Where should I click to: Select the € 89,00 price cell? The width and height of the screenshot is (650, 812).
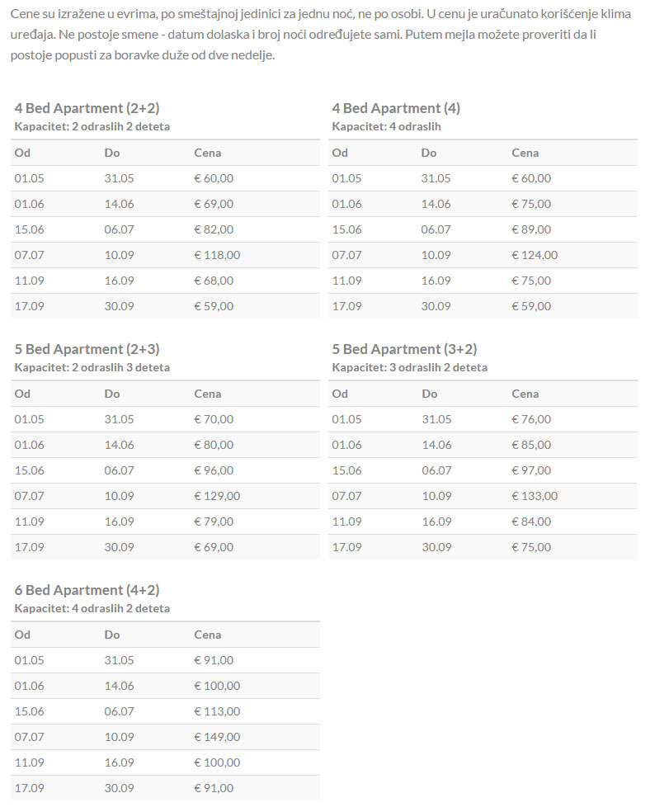click(x=531, y=229)
